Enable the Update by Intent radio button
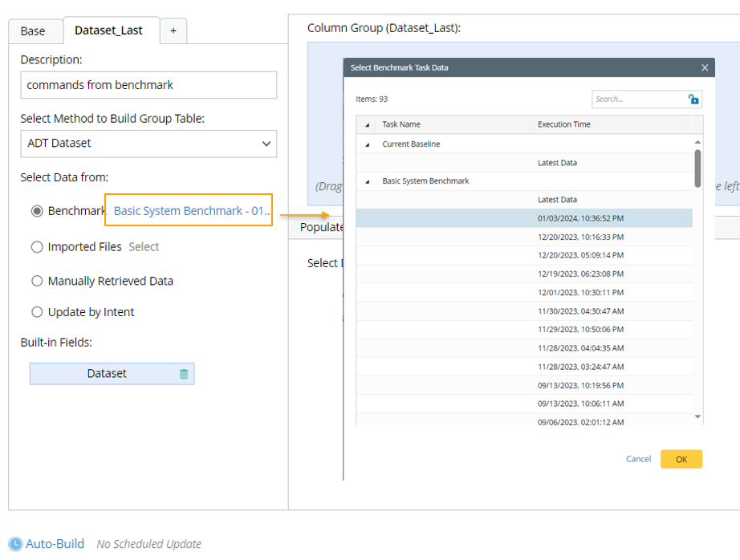 click(x=37, y=312)
